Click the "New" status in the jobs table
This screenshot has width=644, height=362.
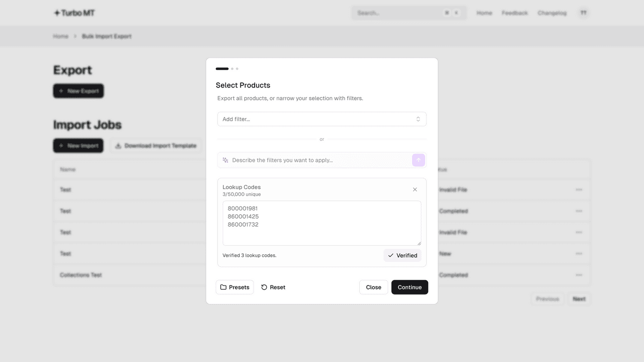point(445,254)
